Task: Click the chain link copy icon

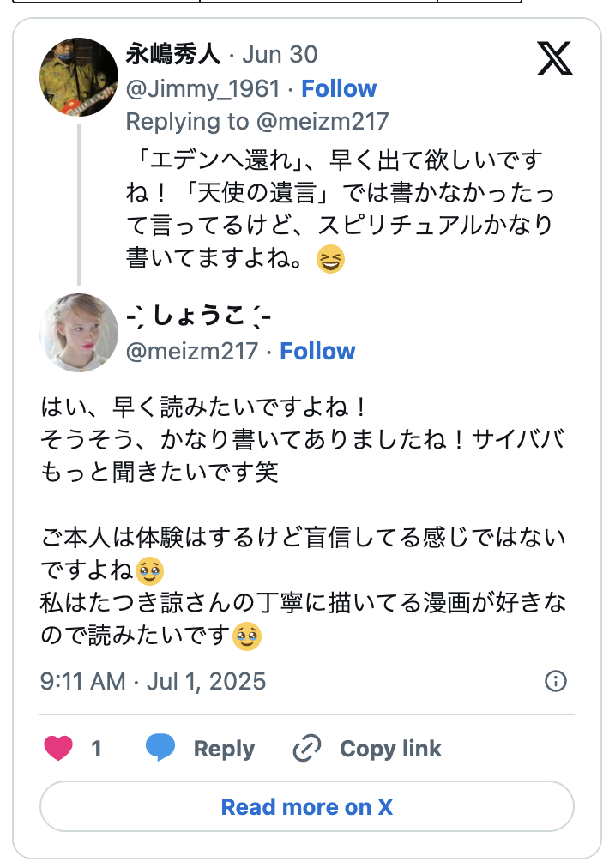Action: pos(306,748)
